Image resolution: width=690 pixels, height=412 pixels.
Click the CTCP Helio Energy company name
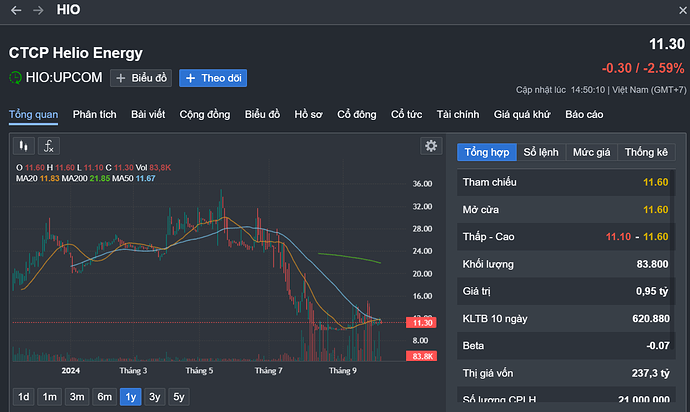[76, 53]
